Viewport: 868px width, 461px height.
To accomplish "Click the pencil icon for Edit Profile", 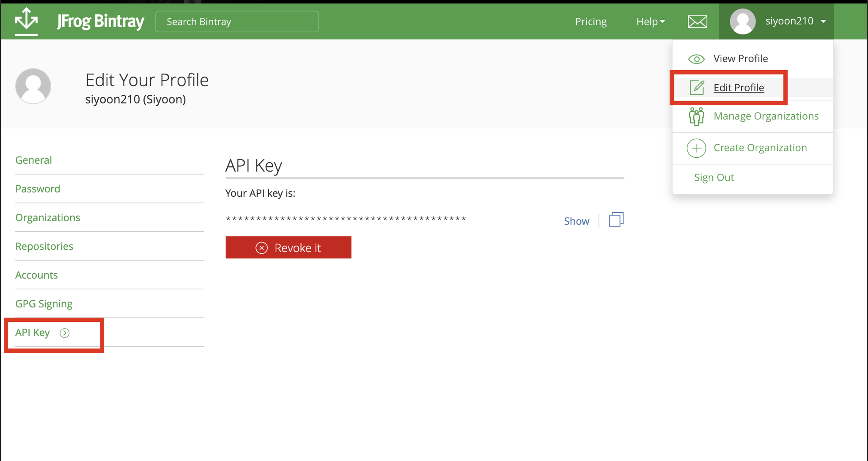I will click(697, 88).
